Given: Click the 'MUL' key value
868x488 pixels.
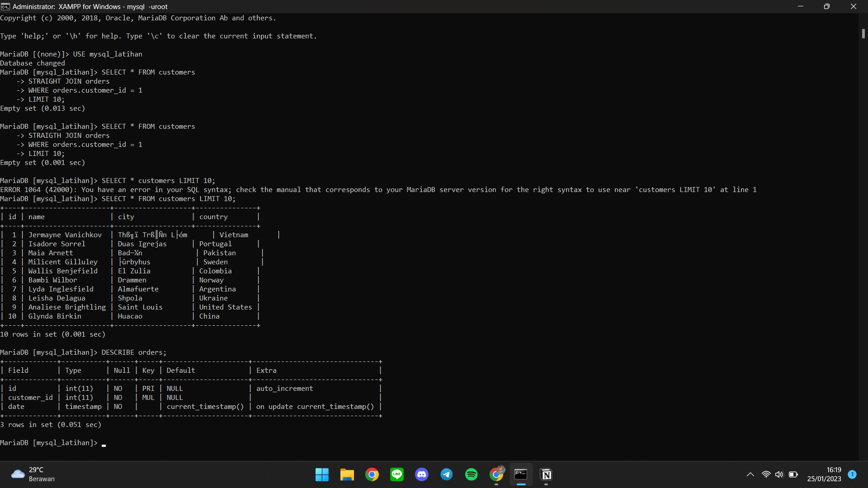Looking at the screenshot, I should [148, 398].
